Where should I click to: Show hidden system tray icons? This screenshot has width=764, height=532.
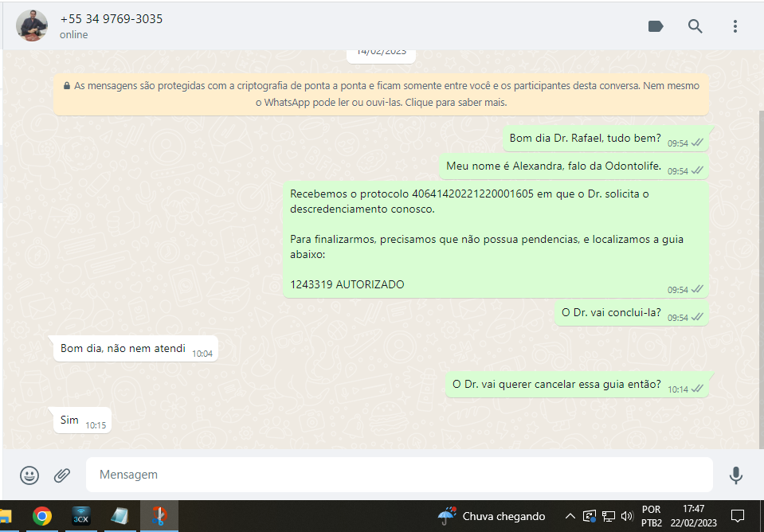tap(570, 516)
